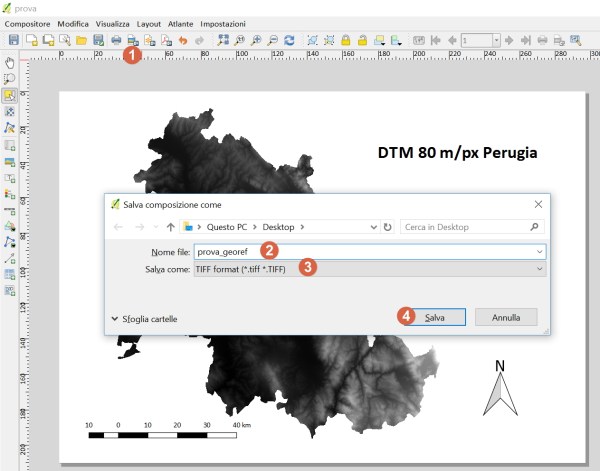The image size is (600, 471).
Task: Click the 'Cerca in Desktop' search box
Action: click(465, 227)
